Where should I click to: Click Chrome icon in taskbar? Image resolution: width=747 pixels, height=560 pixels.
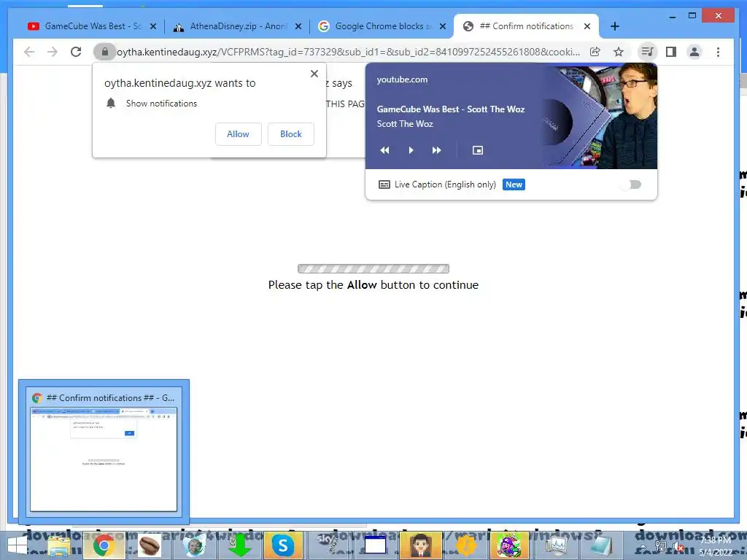click(x=104, y=545)
